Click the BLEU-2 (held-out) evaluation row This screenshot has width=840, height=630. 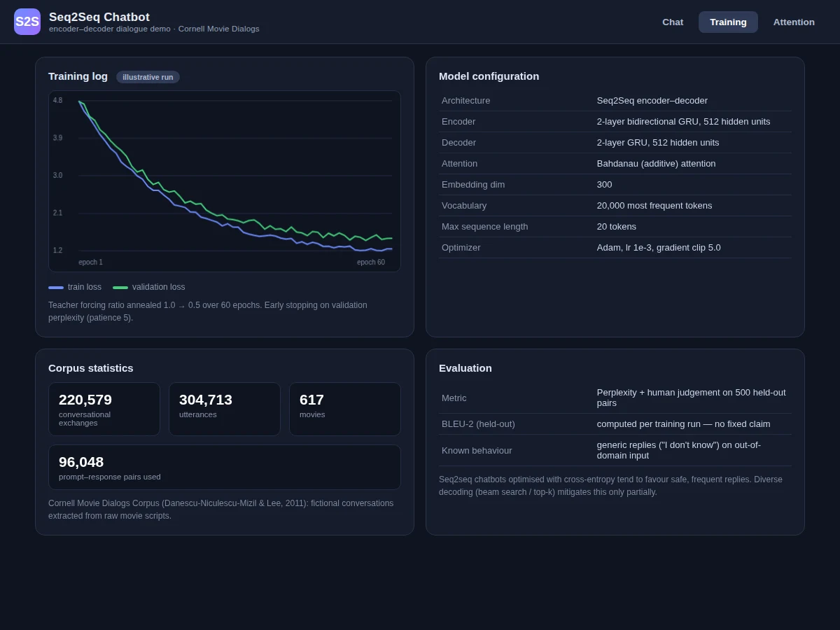(x=615, y=424)
